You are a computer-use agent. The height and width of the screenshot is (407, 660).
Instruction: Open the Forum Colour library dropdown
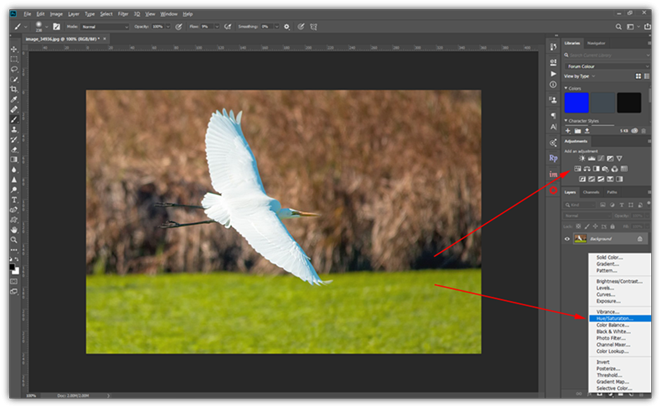(607, 67)
